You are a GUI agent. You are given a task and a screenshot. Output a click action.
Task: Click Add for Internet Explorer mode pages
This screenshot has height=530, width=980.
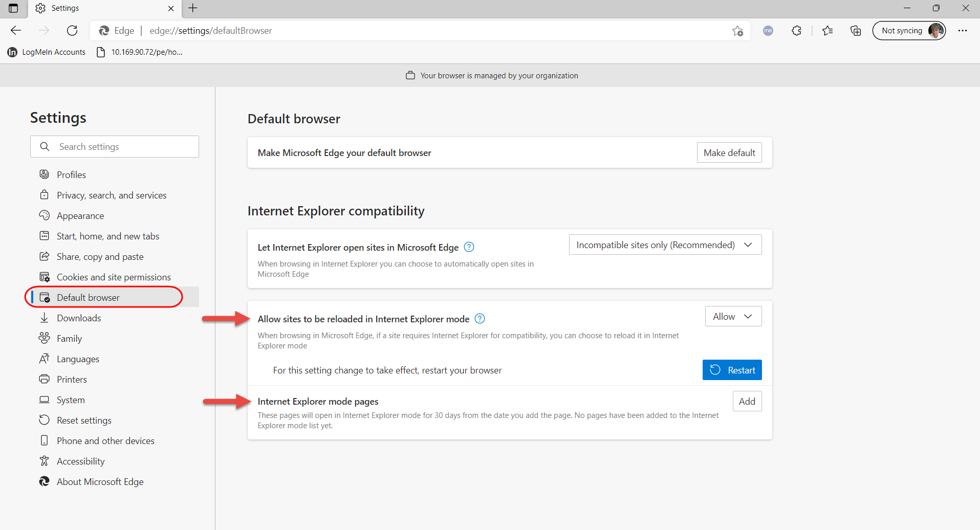pyautogui.click(x=747, y=401)
